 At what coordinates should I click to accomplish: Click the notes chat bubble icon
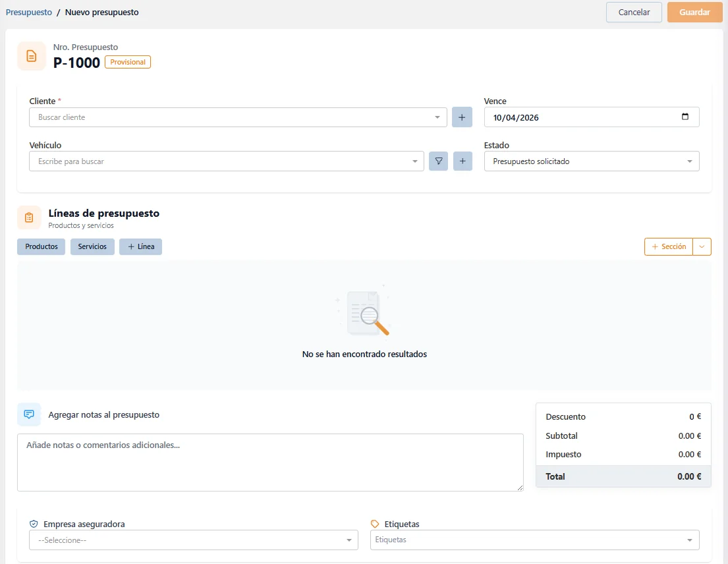pyautogui.click(x=29, y=414)
